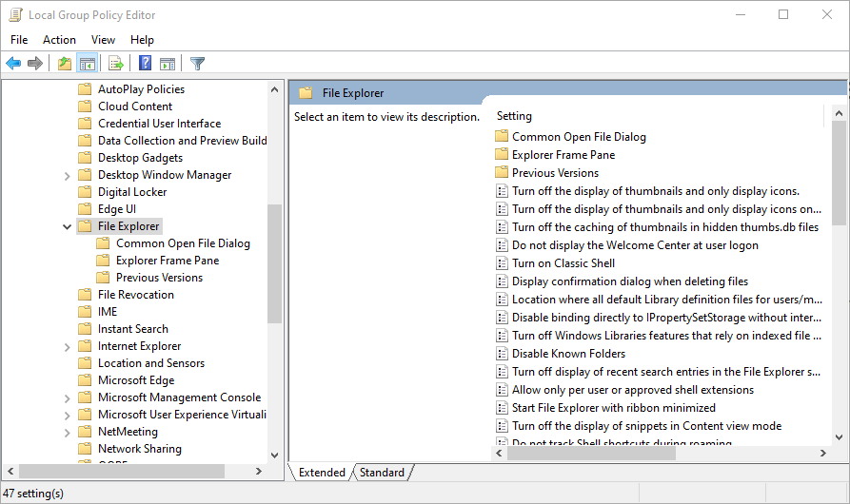The image size is (850, 504).
Task: Click the policy icon beside Display confirmation dialog setting
Action: click(x=502, y=281)
